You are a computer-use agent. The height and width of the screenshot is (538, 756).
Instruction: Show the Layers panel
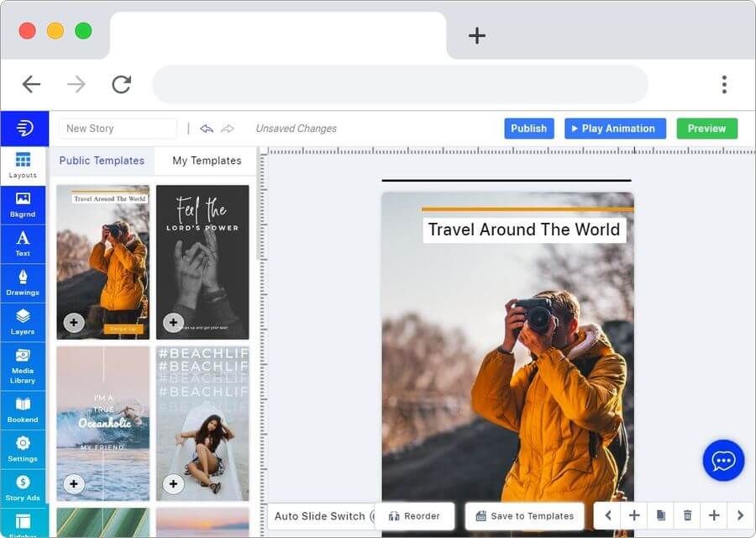[x=23, y=322]
